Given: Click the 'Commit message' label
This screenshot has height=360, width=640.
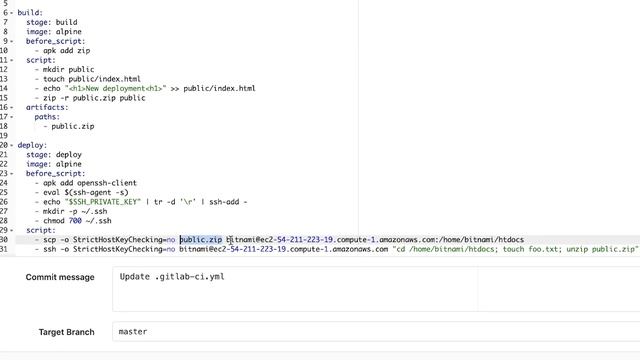Looking at the screenshot, I should click(x=60, y=277).
